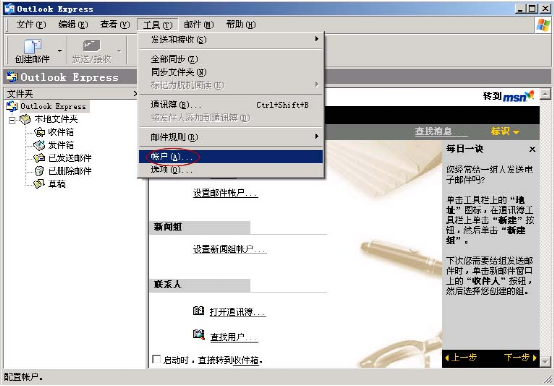Viewport: 554px width, 386px height.
Task: Select the 已删除邮件 folder label
Action: 70,171
